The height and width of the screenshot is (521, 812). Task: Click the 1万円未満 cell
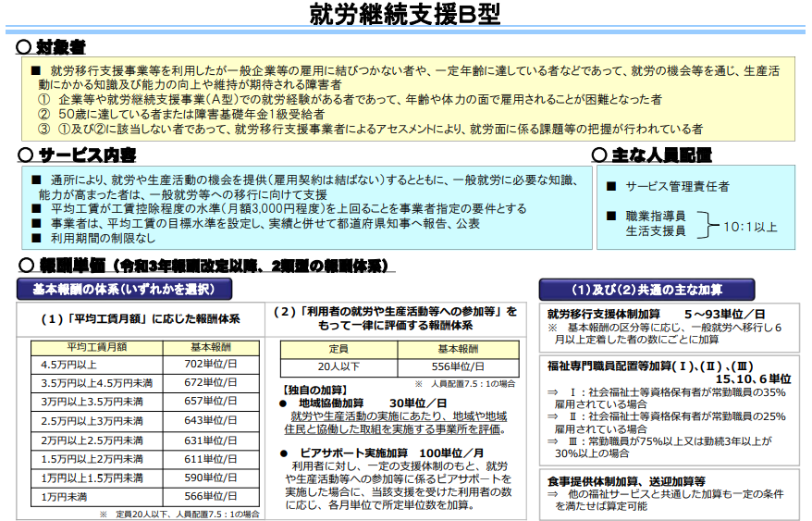[x=97, y=497]
